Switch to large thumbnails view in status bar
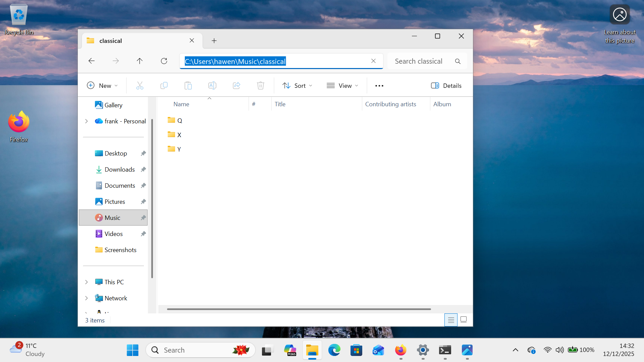Image resolution: width=644 pixels, height=362 pixels. pyautogui.click(x=464, y=319)
